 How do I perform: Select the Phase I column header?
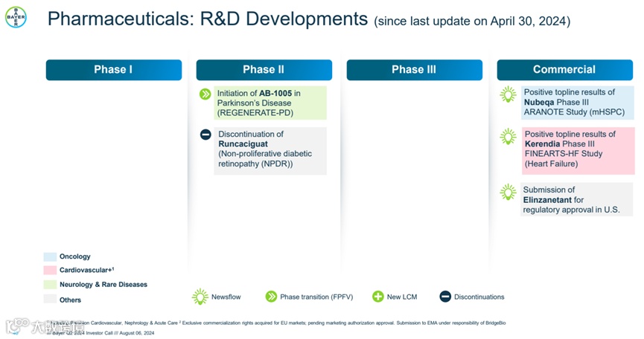[114, 70]
